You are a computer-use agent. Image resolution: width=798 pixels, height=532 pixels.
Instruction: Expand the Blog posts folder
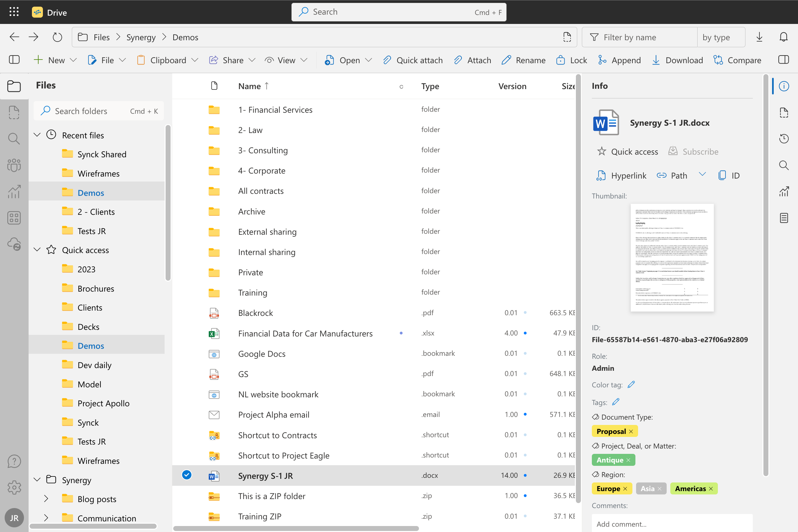click(x=46, y=498)
